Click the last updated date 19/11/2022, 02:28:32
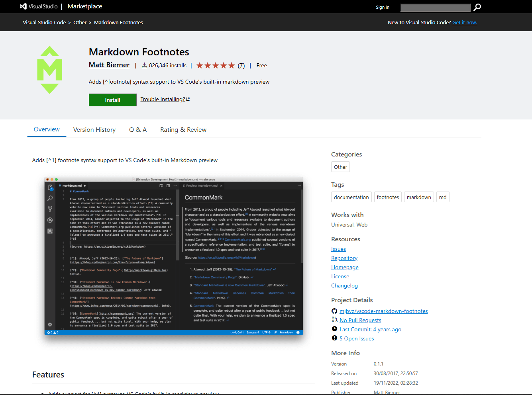This screenshot has height=395, width=532. [396, 383]
